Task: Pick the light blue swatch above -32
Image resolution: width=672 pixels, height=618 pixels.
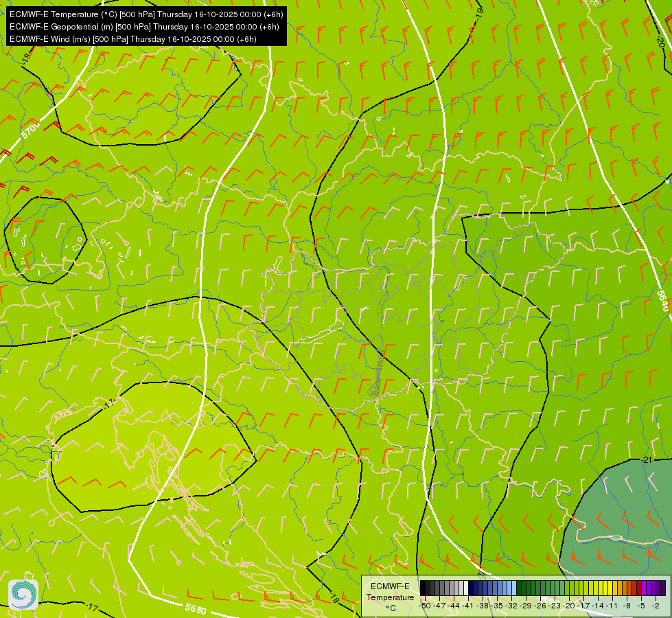Action: [514, 588]
